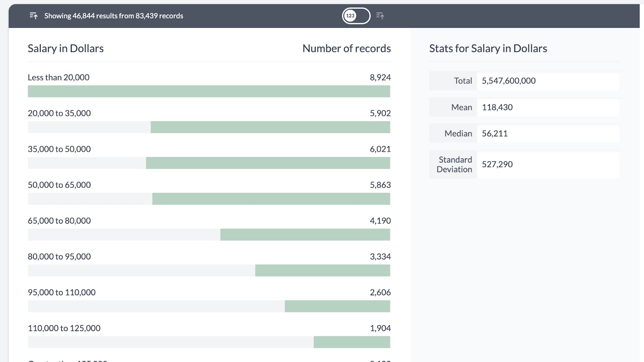Image resolution: width=644 pixels, height=362 pixels.
Task: Click the 'Stats for Salary in Dollars' heading
Action: point(488,48)
